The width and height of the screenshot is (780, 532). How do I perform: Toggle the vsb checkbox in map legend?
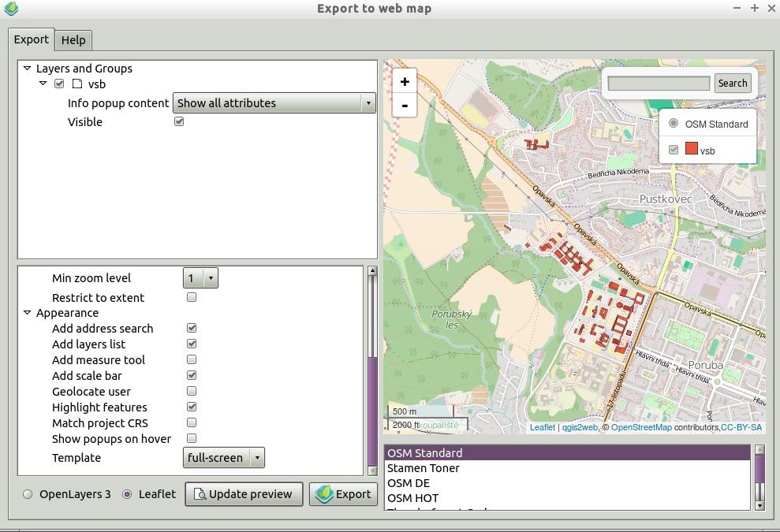674,150
